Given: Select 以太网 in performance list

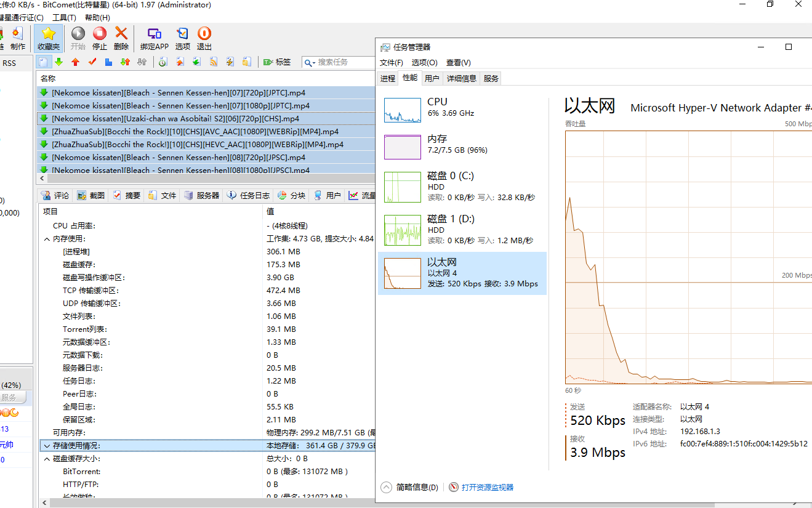Looking at the screenshot, I should pos(462,273).
